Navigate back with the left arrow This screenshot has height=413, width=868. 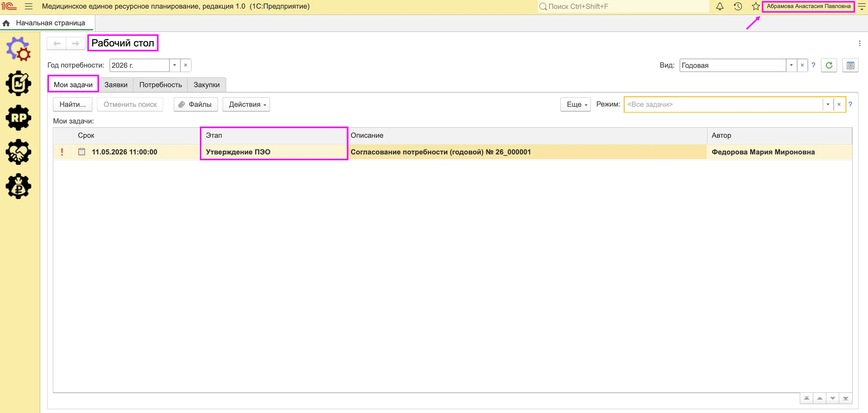click(57, 43)
